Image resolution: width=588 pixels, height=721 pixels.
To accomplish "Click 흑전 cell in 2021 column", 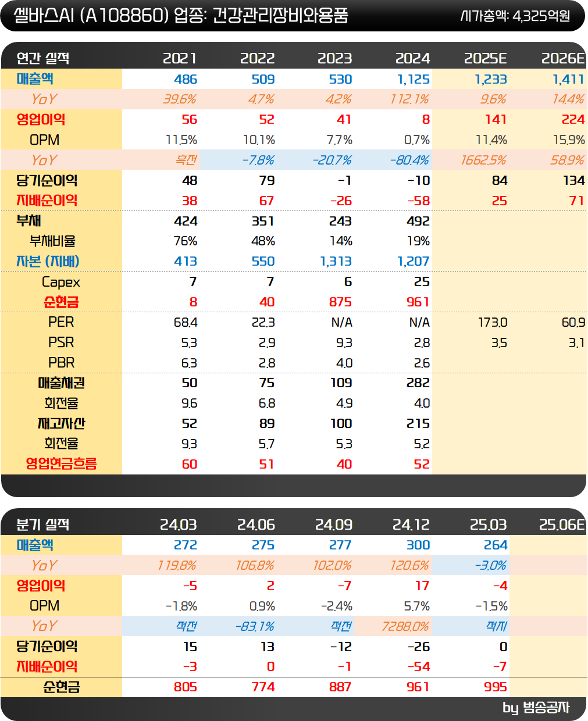I will tap(186, 160).
